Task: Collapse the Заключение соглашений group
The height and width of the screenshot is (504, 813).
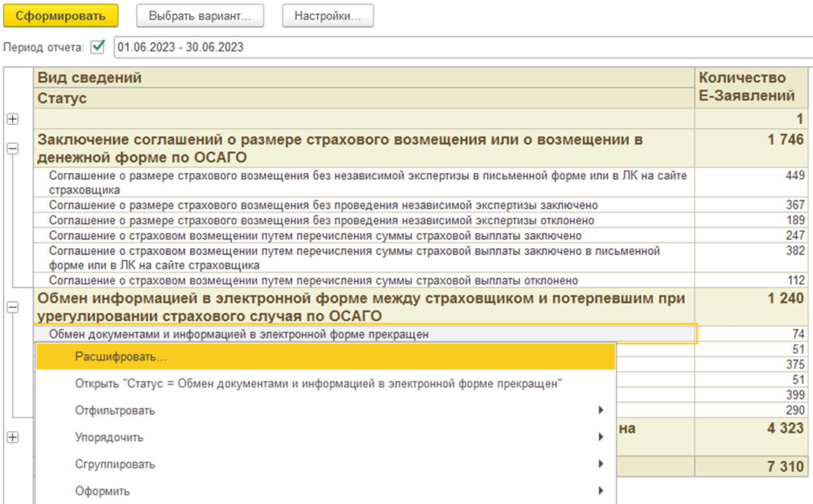Action: [13, 148]
